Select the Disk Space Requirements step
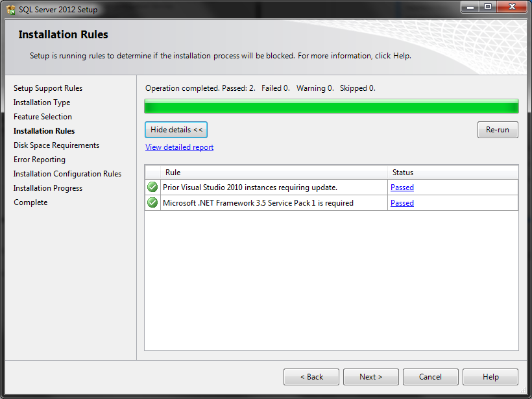The height and width of the screenshot is (399, 532). click(x=56, y=145)
